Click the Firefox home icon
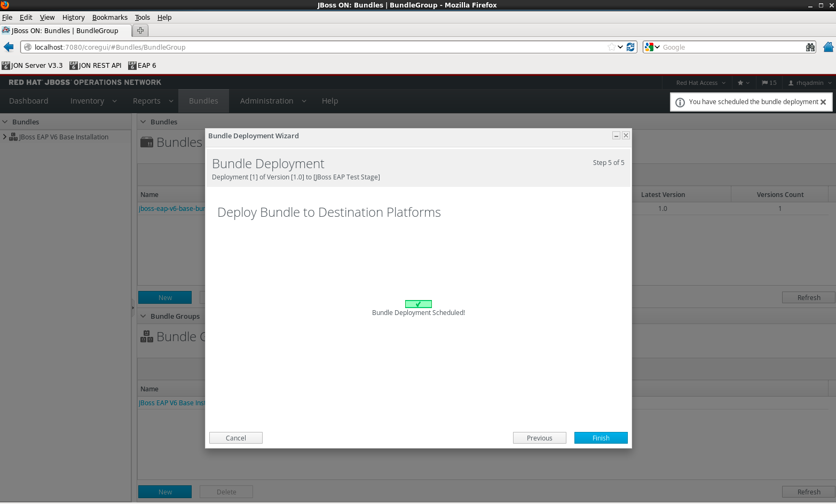The image size is (836, 504). (828, 47)
